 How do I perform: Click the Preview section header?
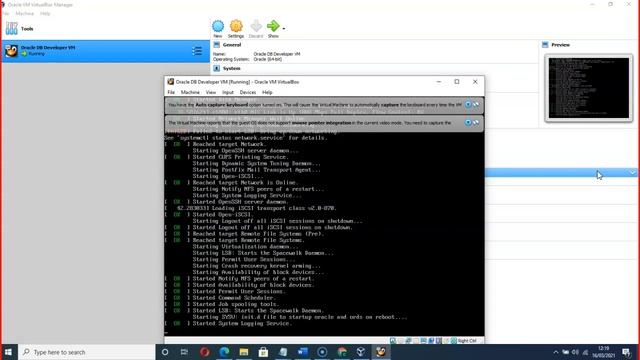560,45
